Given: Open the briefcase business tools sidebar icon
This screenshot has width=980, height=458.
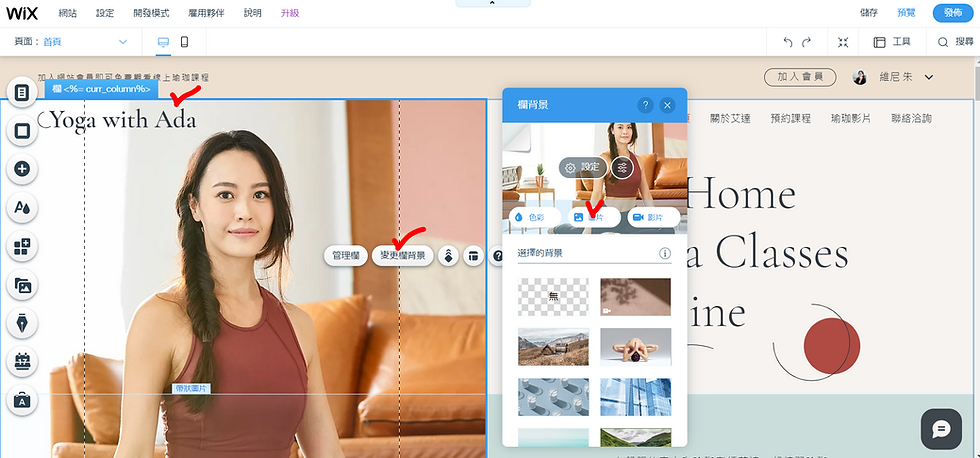Looking at the screenshot, I should [22, 401].
